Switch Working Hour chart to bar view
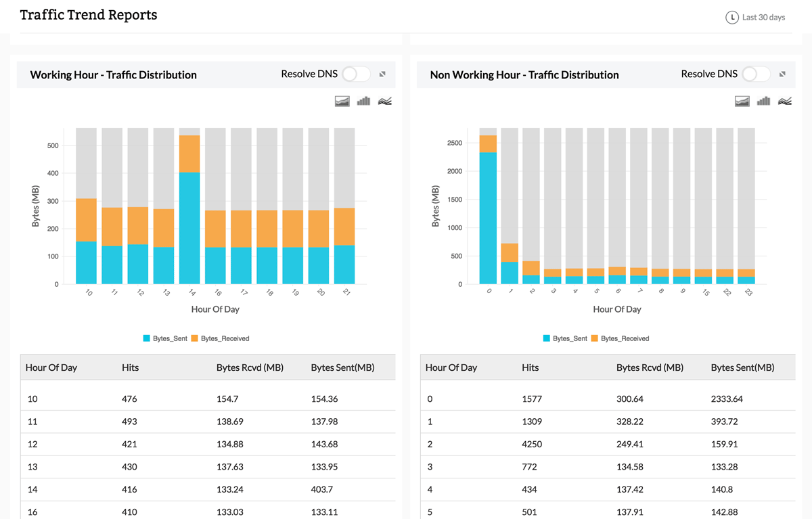 click(364, 101)
